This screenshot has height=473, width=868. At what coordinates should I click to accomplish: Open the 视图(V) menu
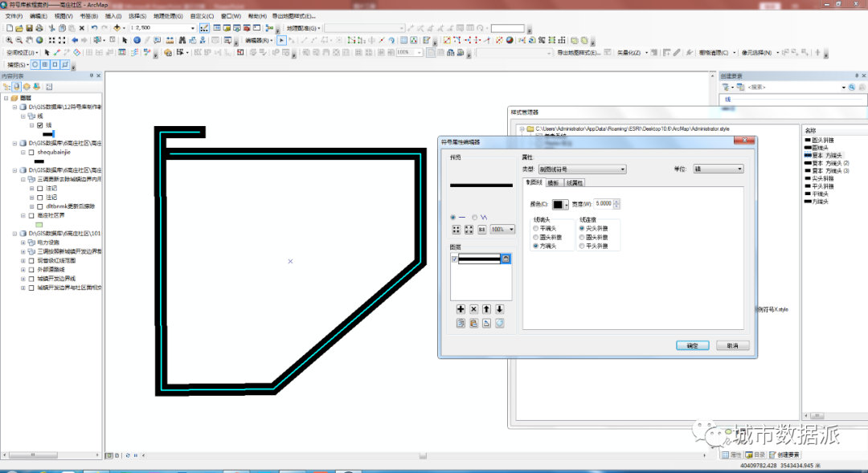coord(63,16)
